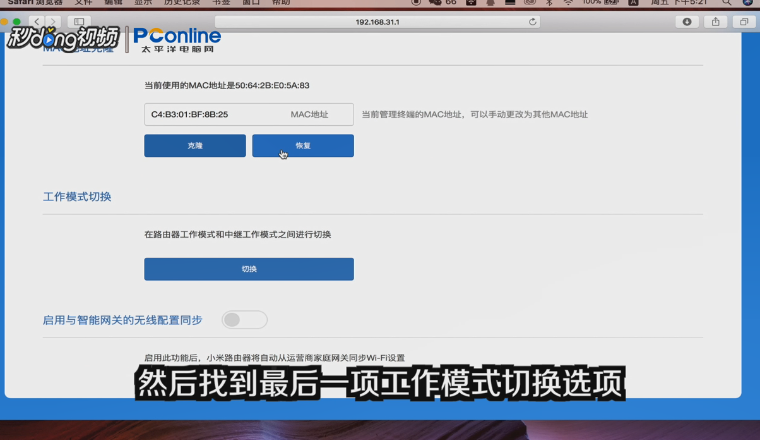Viewport: 760px width, 440px height.
Task: Click the 工作模式切换 section heading
Action: click(x=77, y=197)
